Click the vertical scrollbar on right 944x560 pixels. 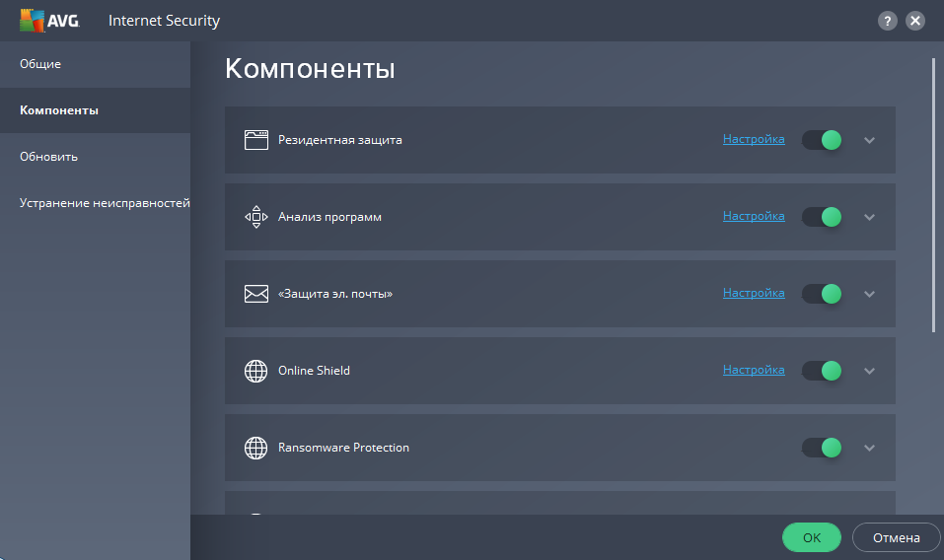[934, 195]
